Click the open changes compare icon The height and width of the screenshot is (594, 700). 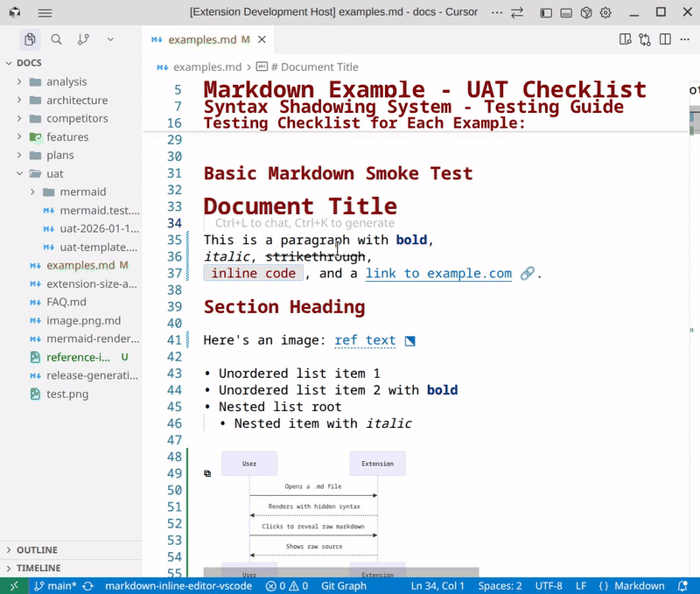point(645,39)
